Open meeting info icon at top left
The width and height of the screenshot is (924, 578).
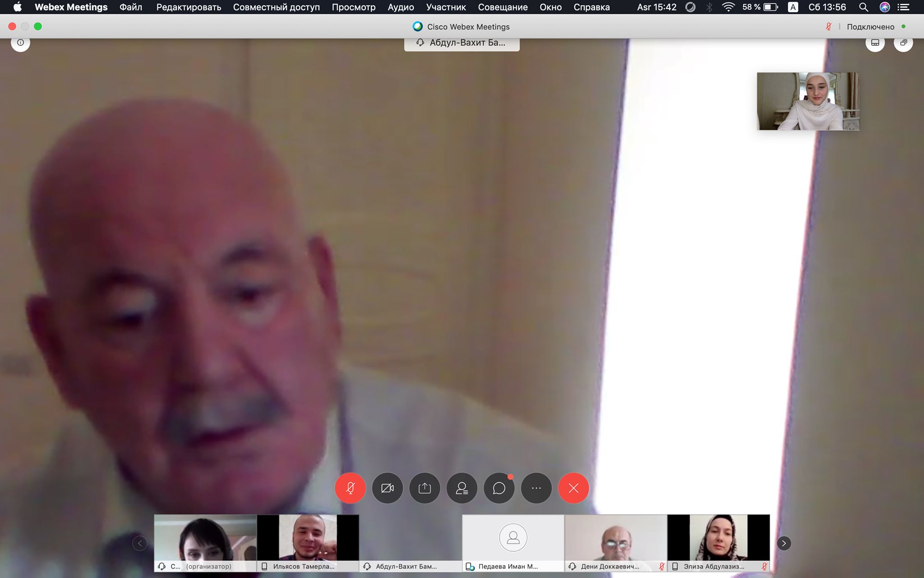20,42
